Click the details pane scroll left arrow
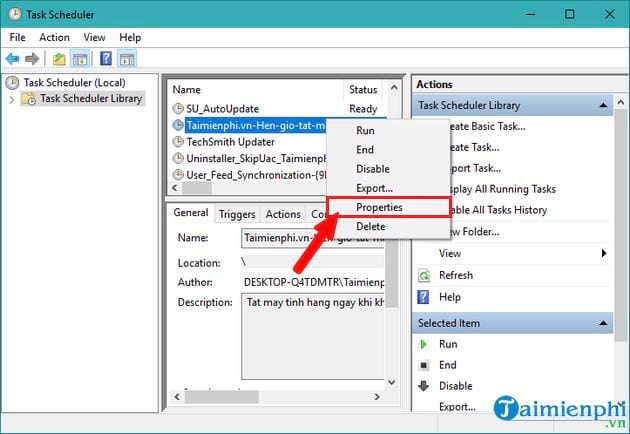 (177, 397)
